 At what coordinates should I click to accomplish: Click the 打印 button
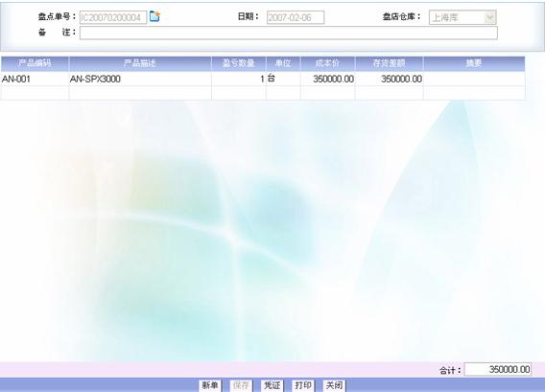tap(303, 385)
